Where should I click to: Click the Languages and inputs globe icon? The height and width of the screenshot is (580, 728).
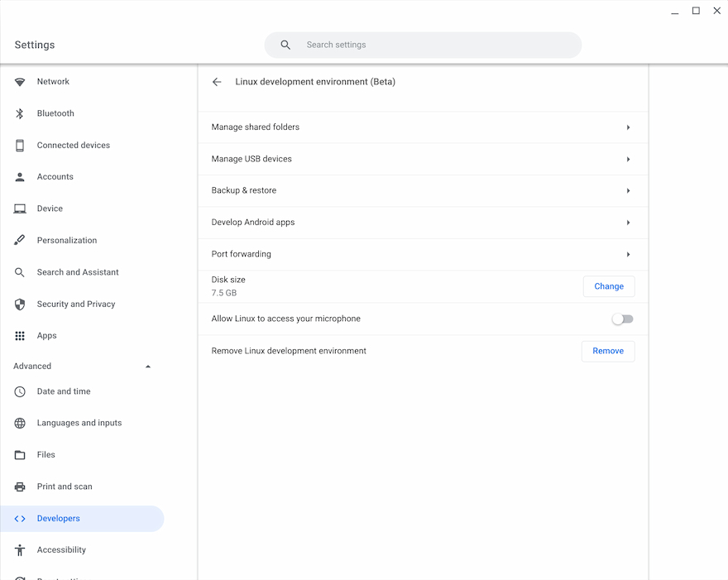click(x=20, y=423)
